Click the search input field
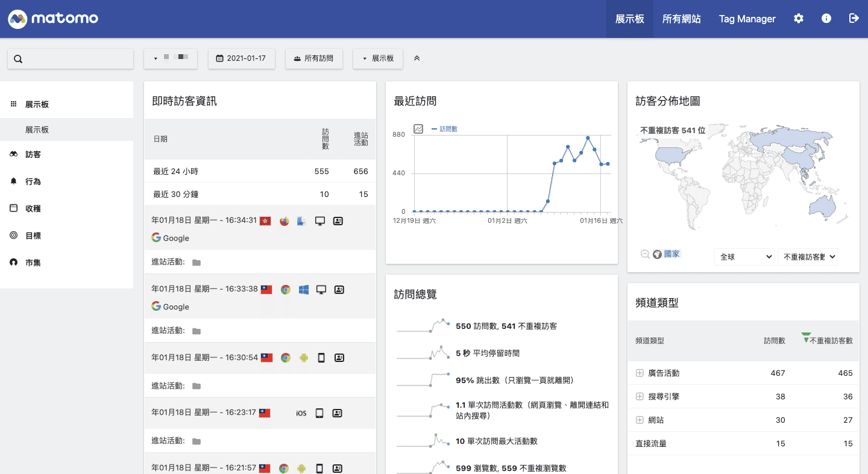This screenshot has height=474, width=868. click(71, 58)
